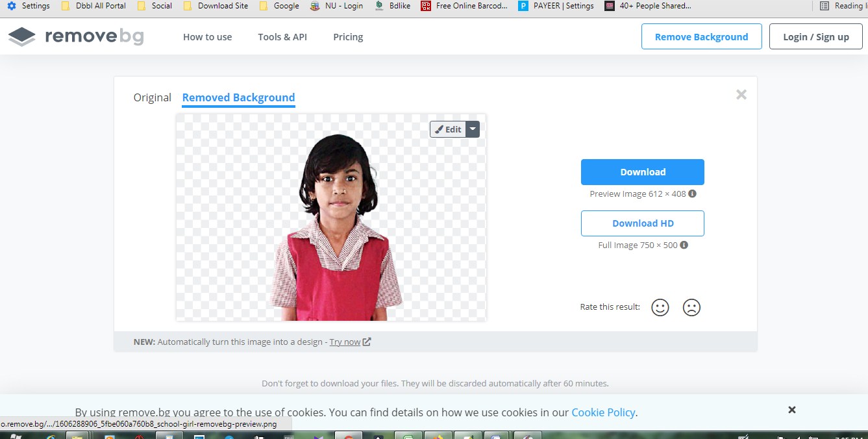Click Login / Sign up

[x=815, y=36]
